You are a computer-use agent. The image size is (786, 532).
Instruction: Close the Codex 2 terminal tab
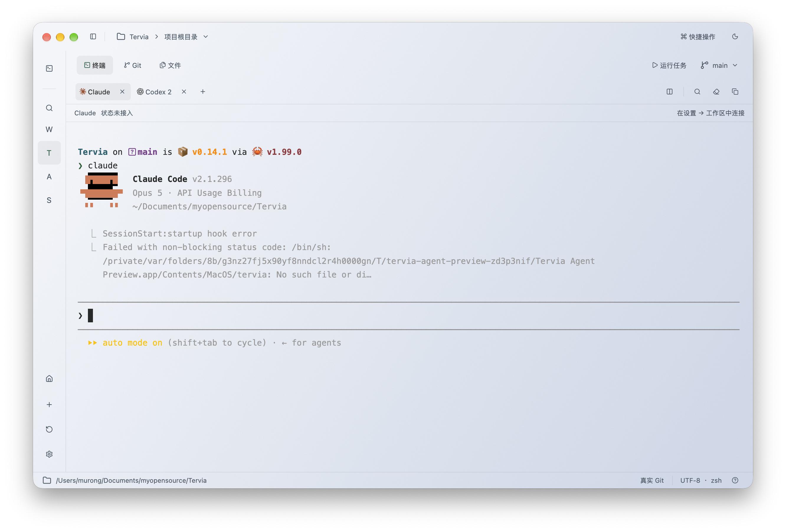click(184, 92)
